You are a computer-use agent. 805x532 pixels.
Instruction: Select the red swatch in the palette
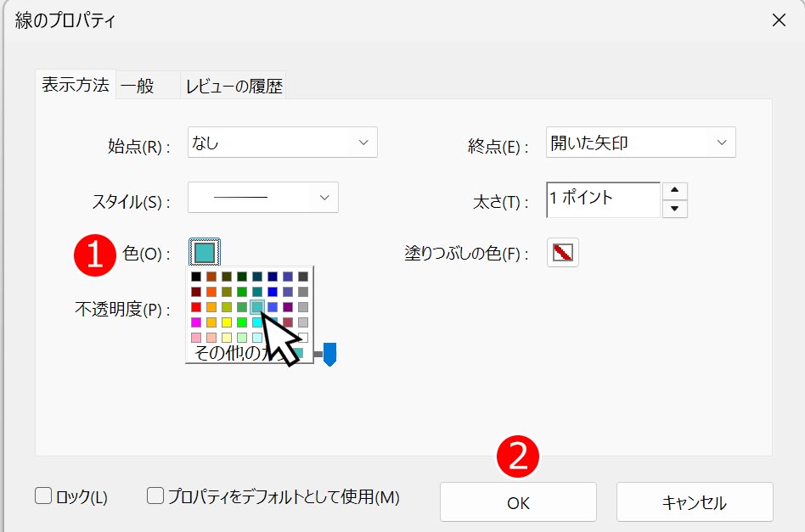point(194,306)
